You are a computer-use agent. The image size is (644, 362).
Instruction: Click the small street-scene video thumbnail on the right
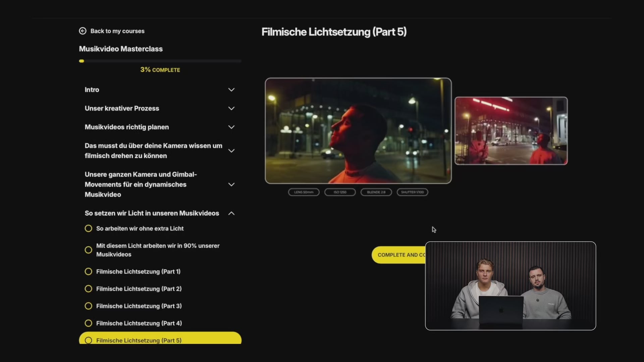511,131
